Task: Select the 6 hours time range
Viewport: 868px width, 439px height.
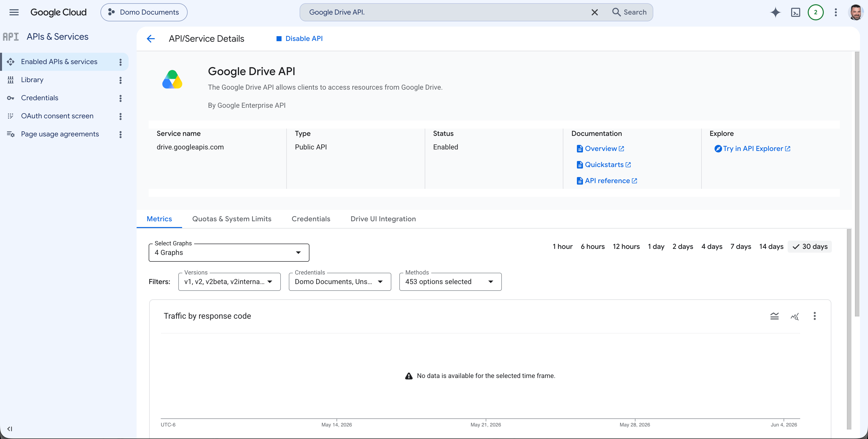Action: pos(593,247)
